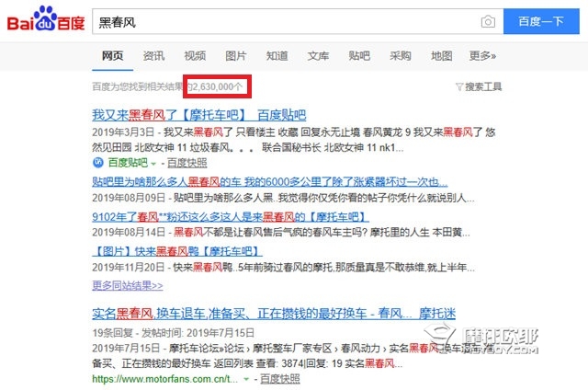Click date text 2019年08月14日

[x=129, y=233]
